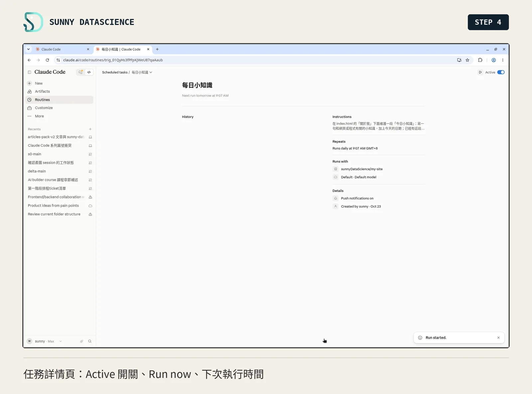Open the sunny · Max account menu
532x394 pixels.
pyautogui.click(x=45, y=341)
